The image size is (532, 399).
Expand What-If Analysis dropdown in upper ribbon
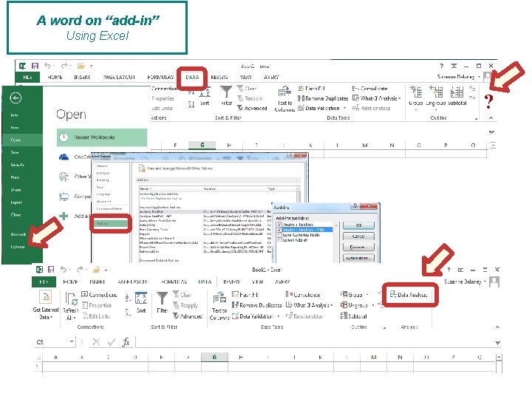[399, 98]
